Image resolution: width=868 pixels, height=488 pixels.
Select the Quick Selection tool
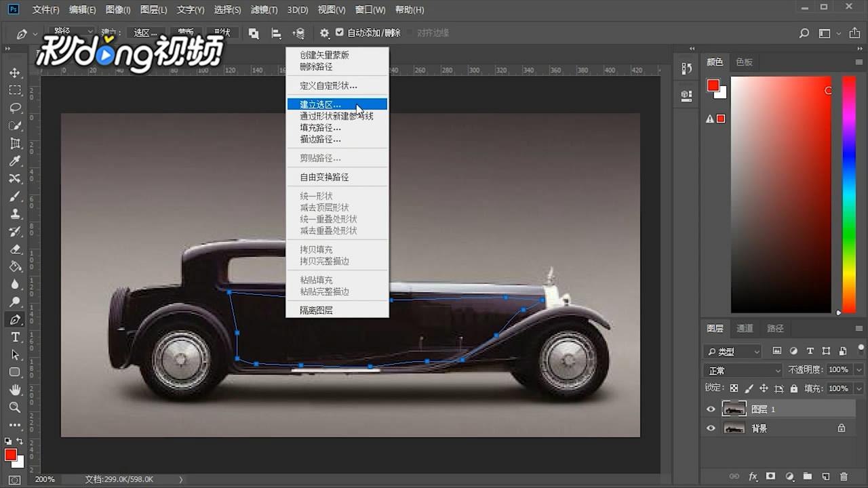(x=15, y=125)
